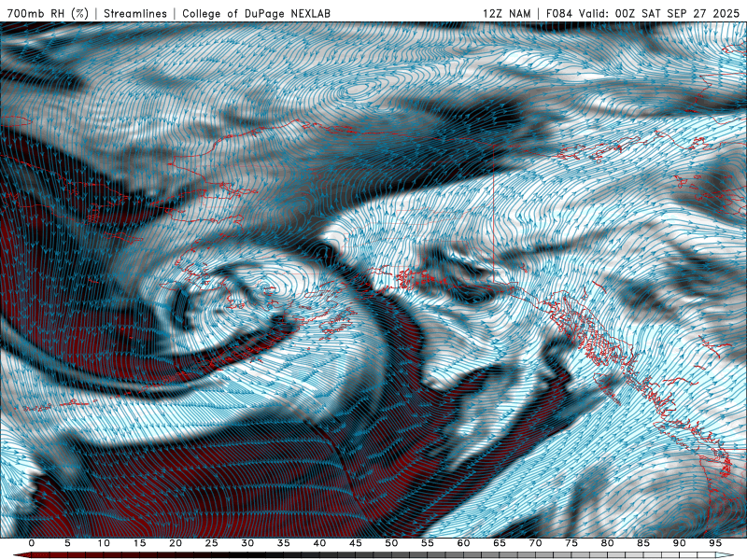Viewport: 747px width, 560px height.
Task: Click the white high end of color bar
Action: tap(726, 555)
